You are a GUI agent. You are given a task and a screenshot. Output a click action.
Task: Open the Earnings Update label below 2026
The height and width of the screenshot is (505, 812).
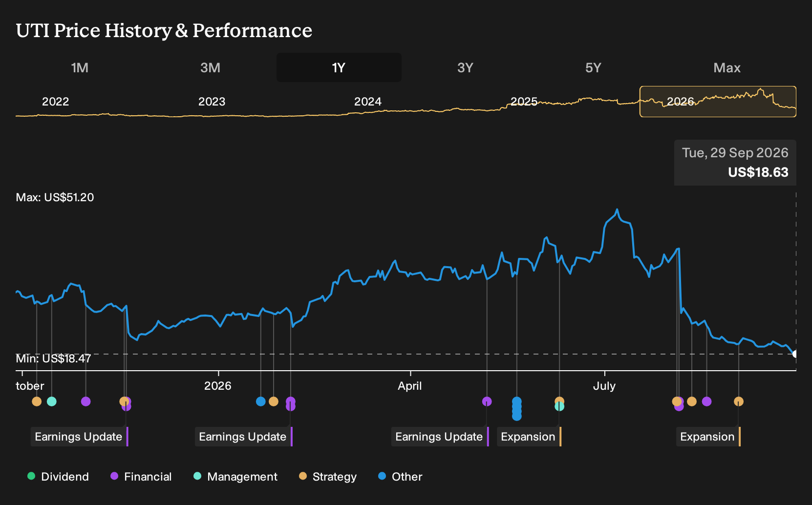pyautogui.click(x=244, y=437)
